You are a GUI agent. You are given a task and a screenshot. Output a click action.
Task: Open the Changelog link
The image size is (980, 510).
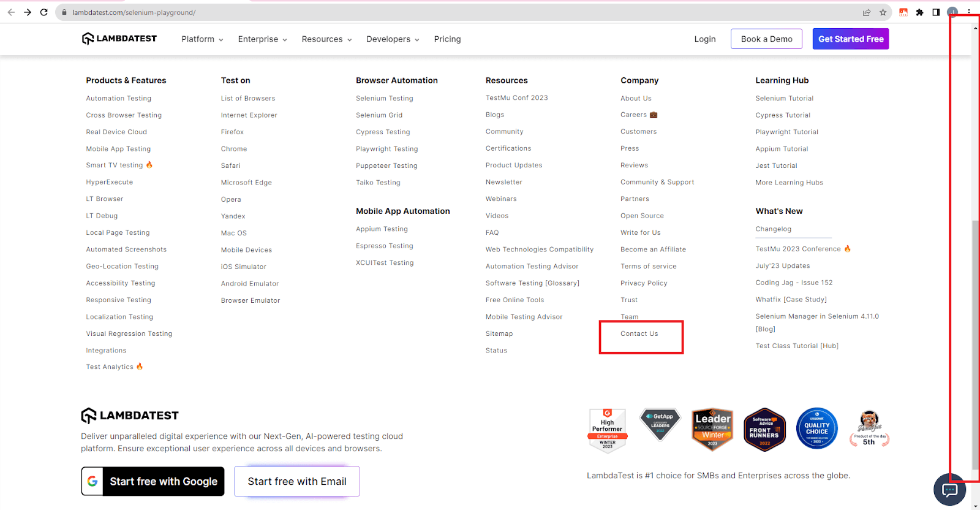pos(774,229)
